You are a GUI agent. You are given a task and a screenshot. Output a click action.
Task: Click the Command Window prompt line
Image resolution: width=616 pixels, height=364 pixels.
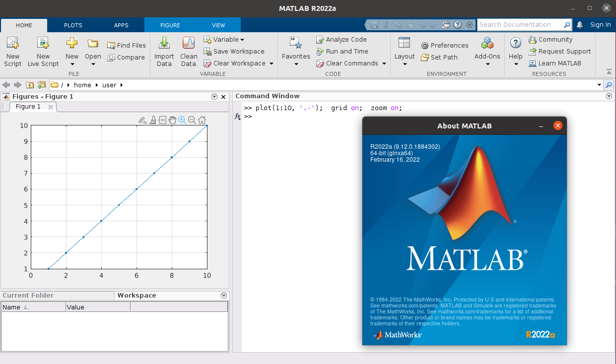(427, 117)
